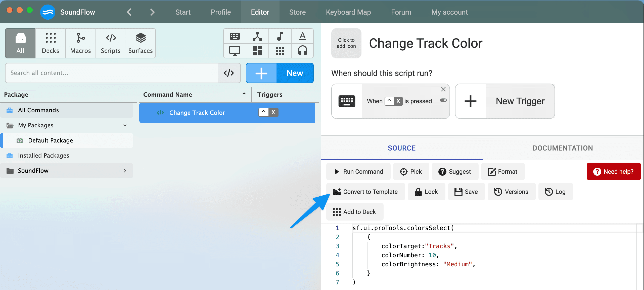
Task: Open the Log
Action: tap(556, 192)
